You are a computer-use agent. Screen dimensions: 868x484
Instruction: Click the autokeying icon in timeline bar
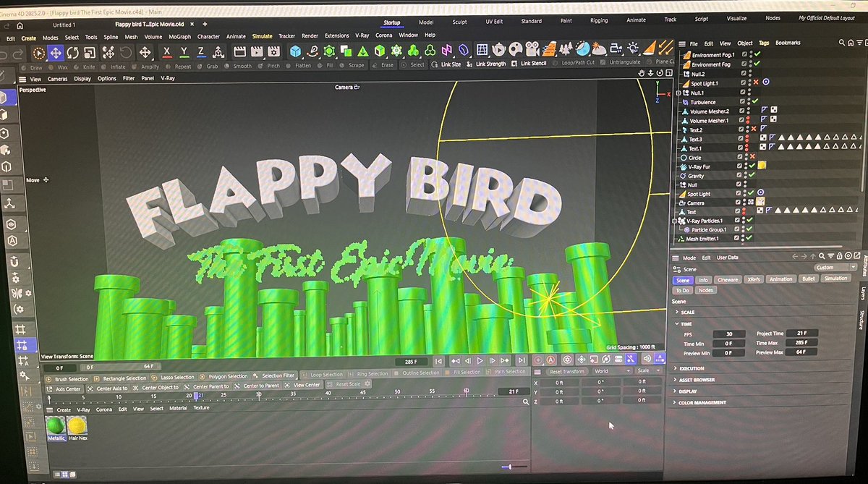[x=551, y=360]
